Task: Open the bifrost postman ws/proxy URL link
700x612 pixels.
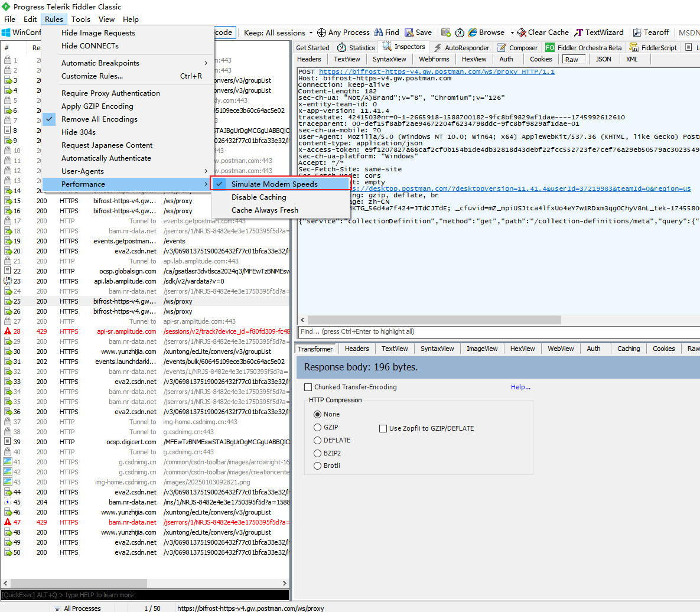Action: click(437, 71)
